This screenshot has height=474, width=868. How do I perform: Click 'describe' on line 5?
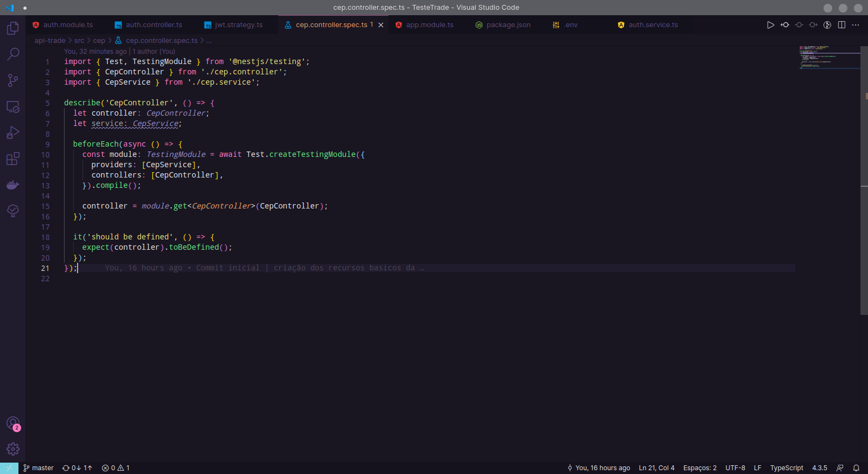pos(82,103)
